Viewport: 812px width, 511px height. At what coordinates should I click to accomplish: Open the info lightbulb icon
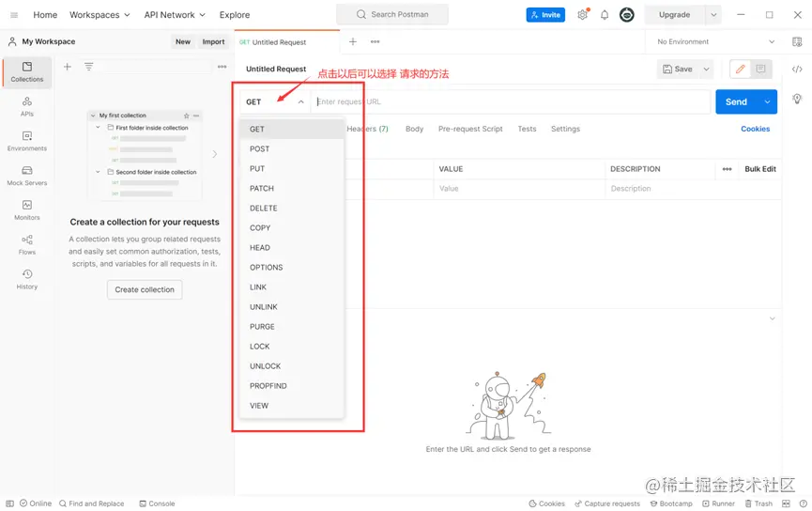coord(797,99)
